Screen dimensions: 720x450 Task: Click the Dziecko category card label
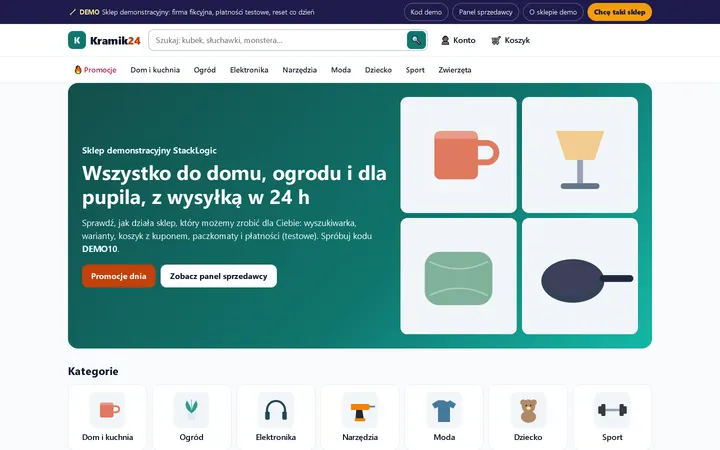[x=528, y=437]
